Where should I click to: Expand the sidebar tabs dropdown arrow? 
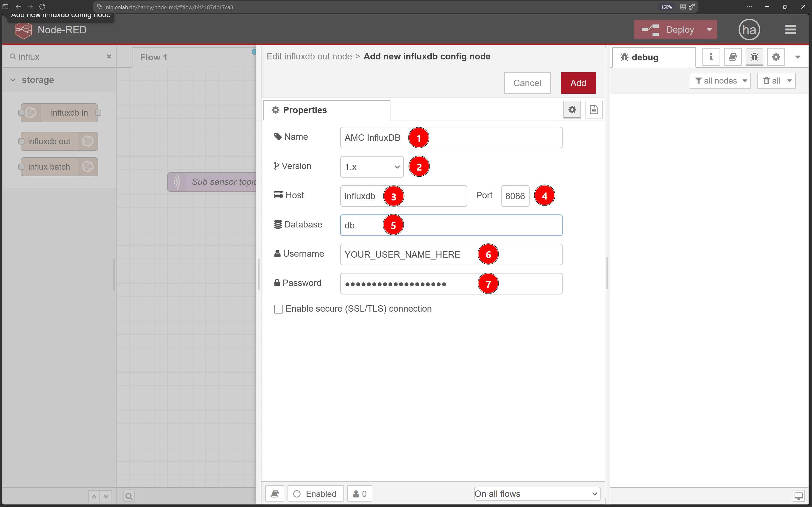[798, 57]
